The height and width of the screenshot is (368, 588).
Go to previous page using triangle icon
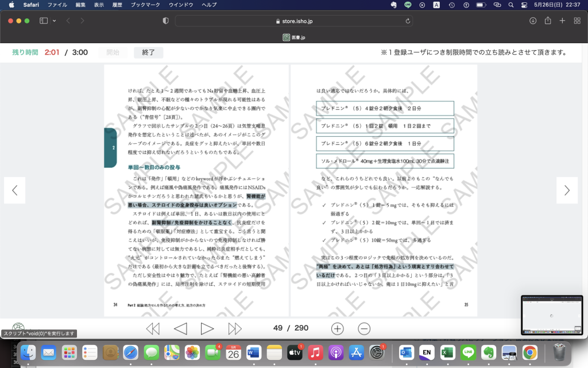click(x=180, y=328)
